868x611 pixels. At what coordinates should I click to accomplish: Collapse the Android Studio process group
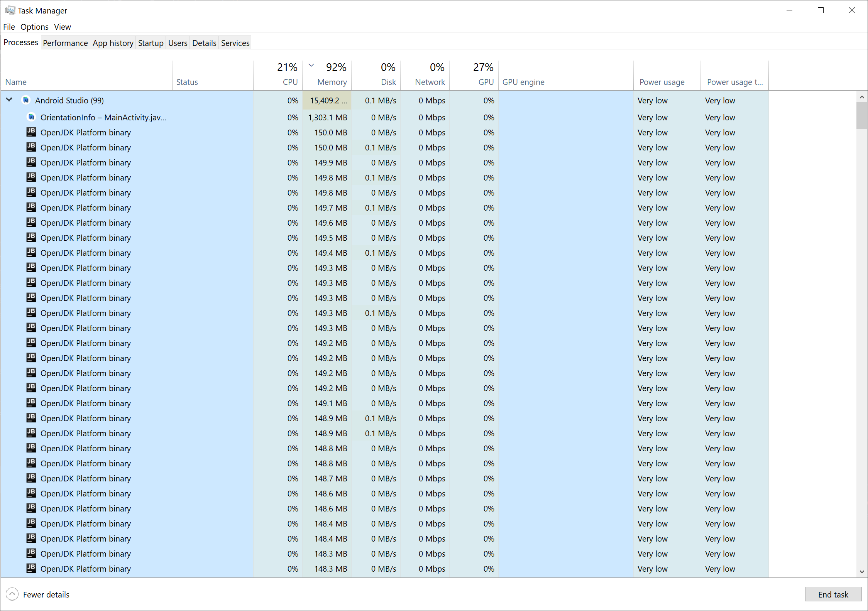point(9,100)
